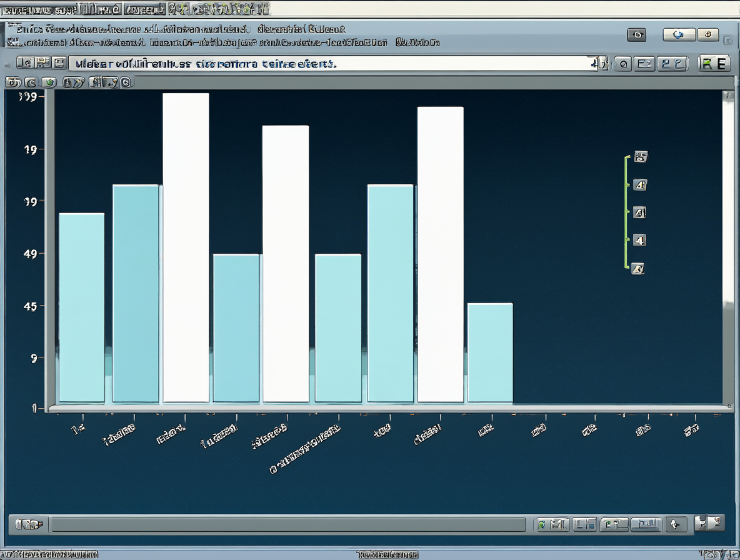Image resolution: width=740 pixels, height=560 pixels.
Task: Click the last icon in the row above the chart
Action: point(126,82)
